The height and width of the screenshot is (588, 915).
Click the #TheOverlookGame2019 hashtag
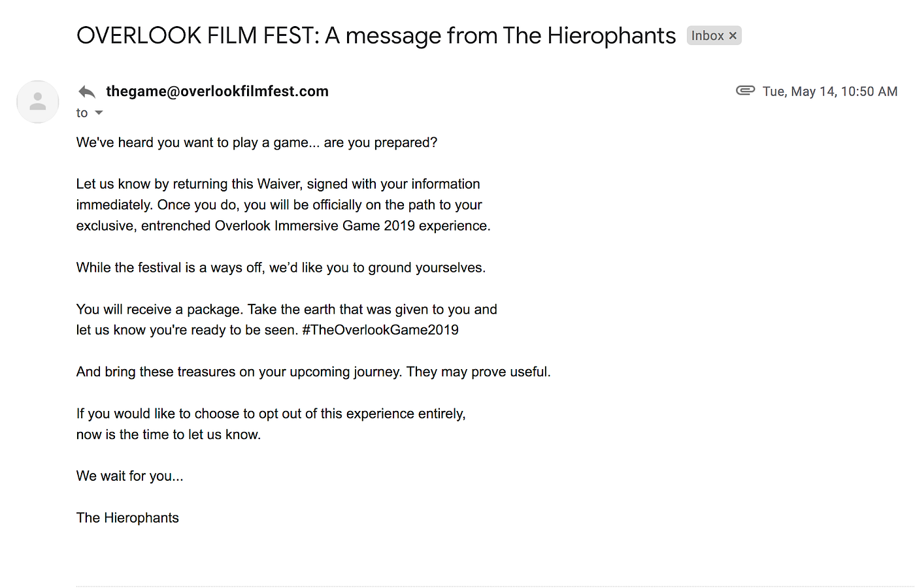(380, 330)
